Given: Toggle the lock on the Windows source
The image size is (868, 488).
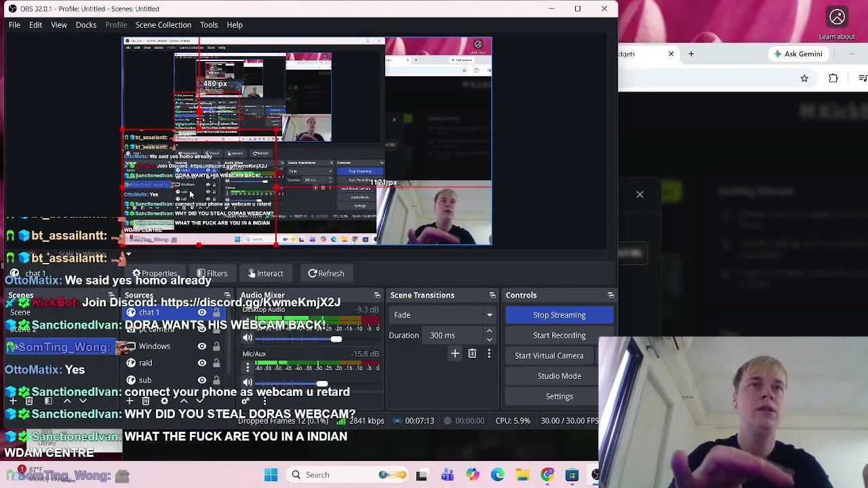Looking at the screenshot, I should click(x=216, y=346).
